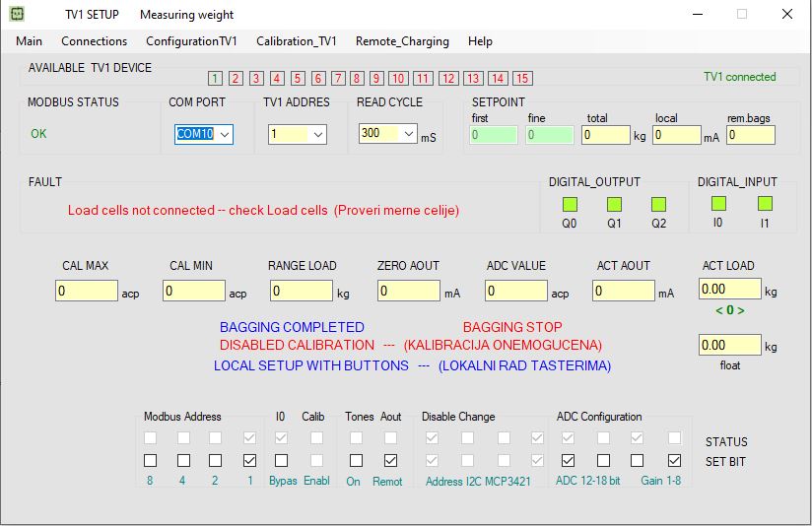Toggle the I0 Bypas set bit checkbox
812x526 pixels.
click(281, 460)
